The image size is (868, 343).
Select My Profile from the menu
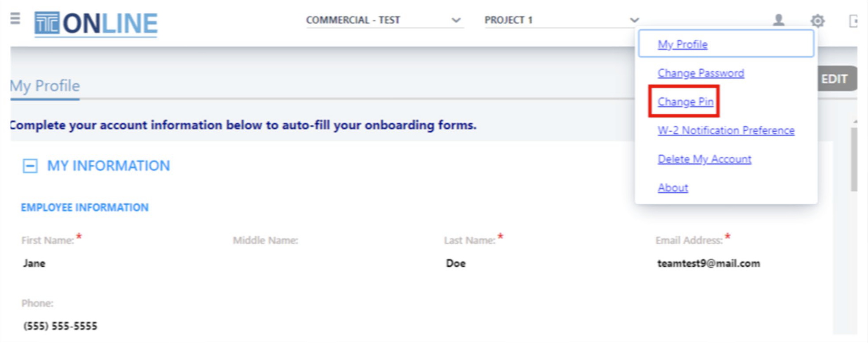point(682,44)
